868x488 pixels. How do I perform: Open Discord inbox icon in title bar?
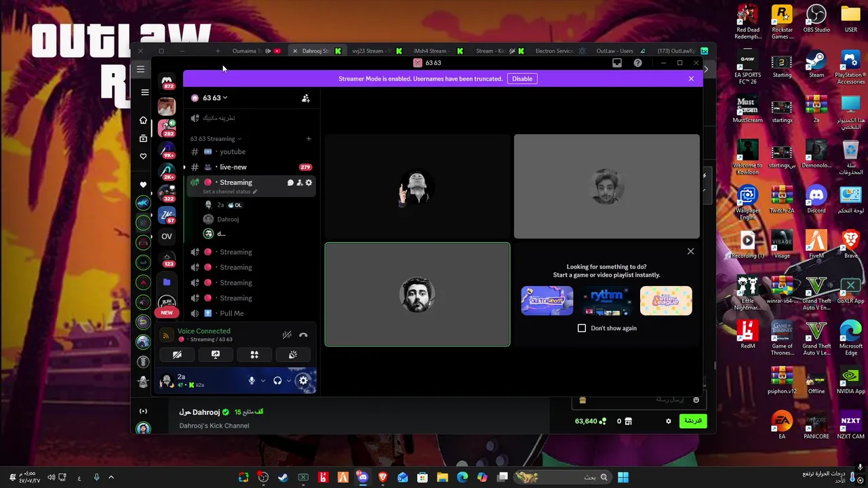617,63
